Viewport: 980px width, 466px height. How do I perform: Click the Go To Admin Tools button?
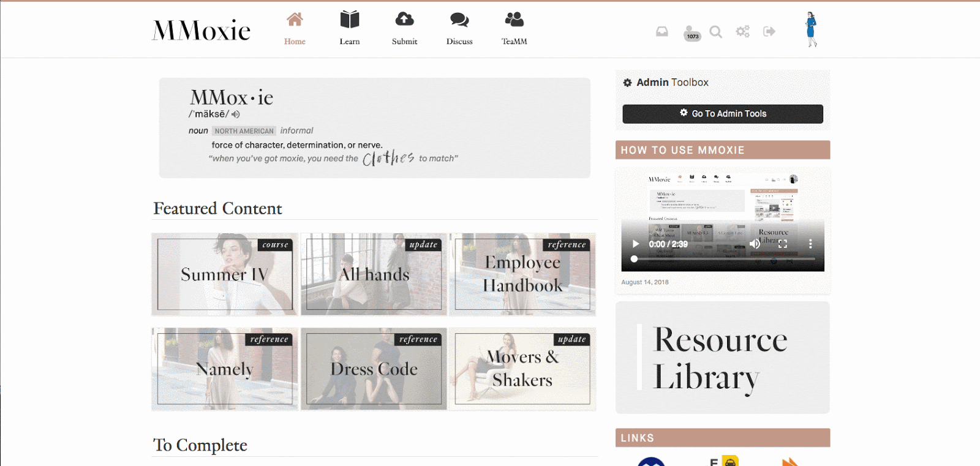point(723,114)
